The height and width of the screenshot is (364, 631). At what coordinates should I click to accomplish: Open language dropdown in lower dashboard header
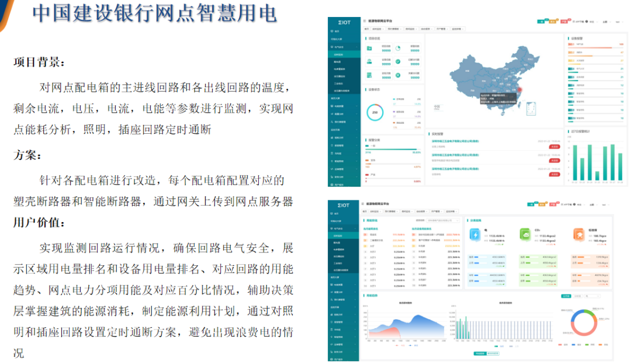(x=581, y=204)
